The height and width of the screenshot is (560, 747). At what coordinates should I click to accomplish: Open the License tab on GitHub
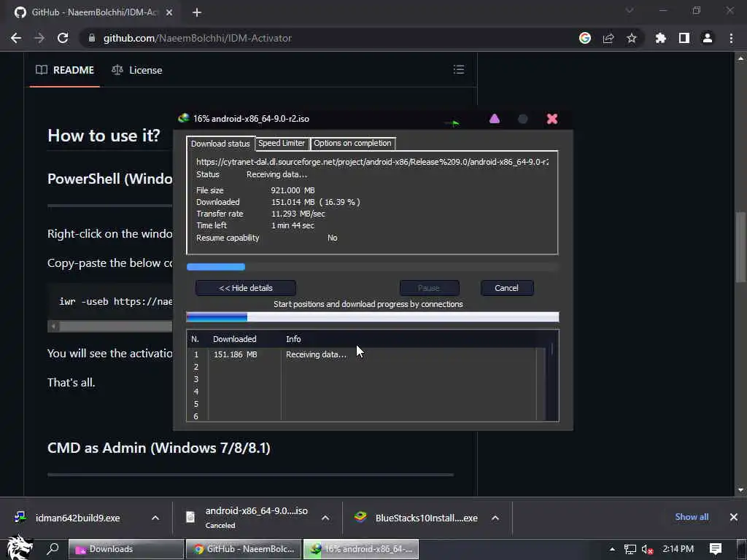coord(136,71)
